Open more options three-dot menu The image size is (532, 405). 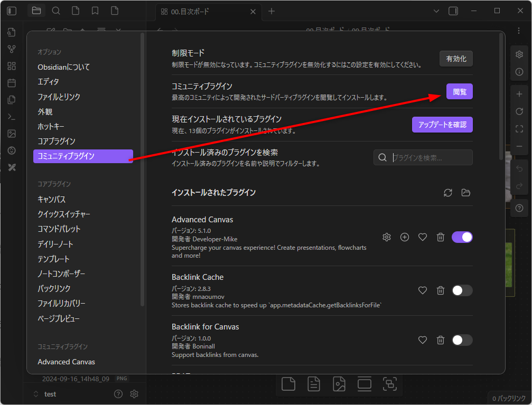coord(518,31)
